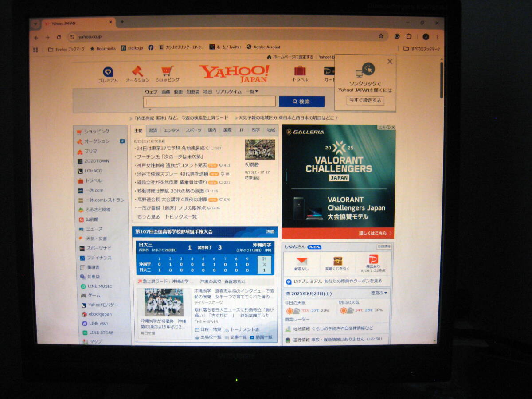
Task: Open スポーツナビ in the left sidebar
Action: point(96,248)
